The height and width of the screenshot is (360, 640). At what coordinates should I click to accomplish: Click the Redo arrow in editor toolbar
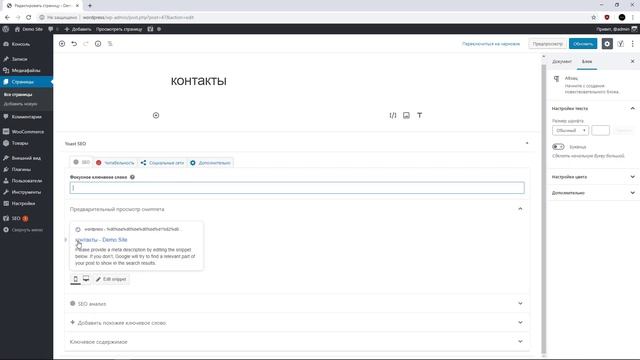(86, 44)
